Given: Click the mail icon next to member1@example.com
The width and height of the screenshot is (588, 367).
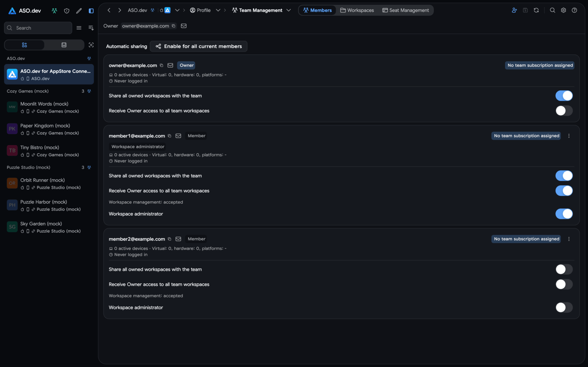Looking at the screenshot, I should [x=178, y=136].
